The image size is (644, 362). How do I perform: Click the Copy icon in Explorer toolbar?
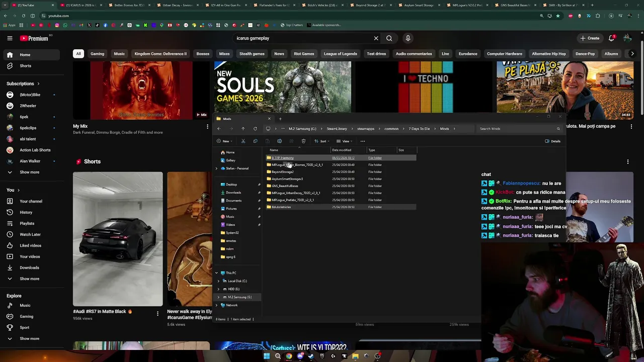[255, 141]
